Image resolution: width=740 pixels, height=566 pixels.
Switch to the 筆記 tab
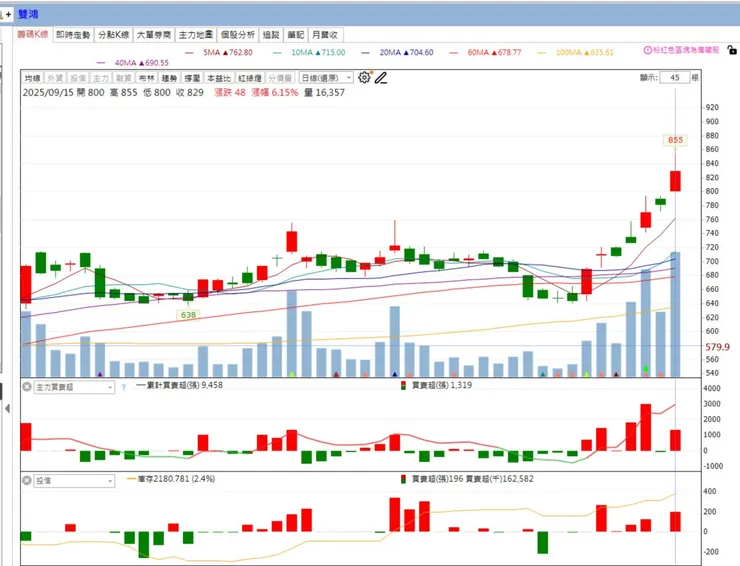coord(296,34)
